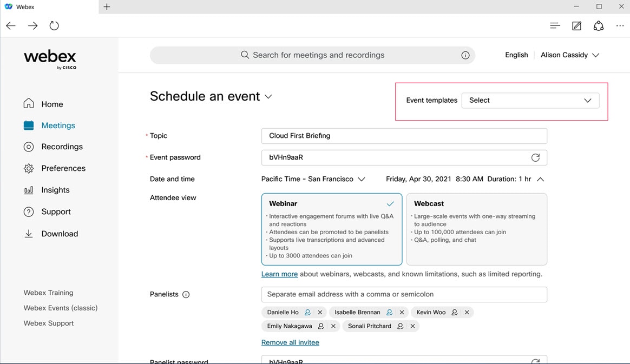Click the search info icon
The image size is (630, 364).
coord(465,55)
